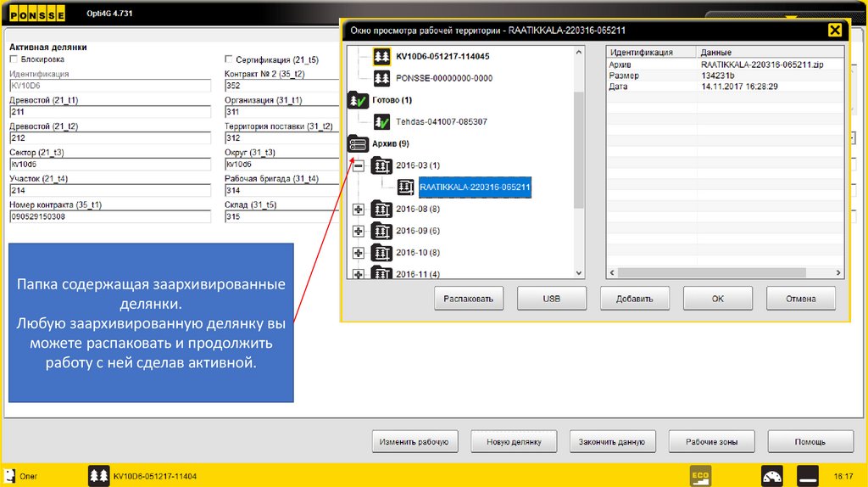
Task: Click the Склад (31_t5) field with 315
Action: tap(281, 216)
